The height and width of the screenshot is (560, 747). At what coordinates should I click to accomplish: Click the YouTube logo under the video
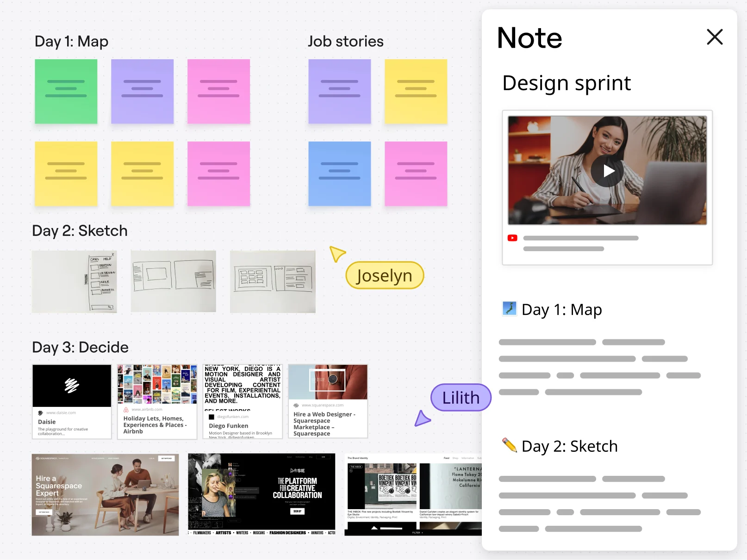512,238
